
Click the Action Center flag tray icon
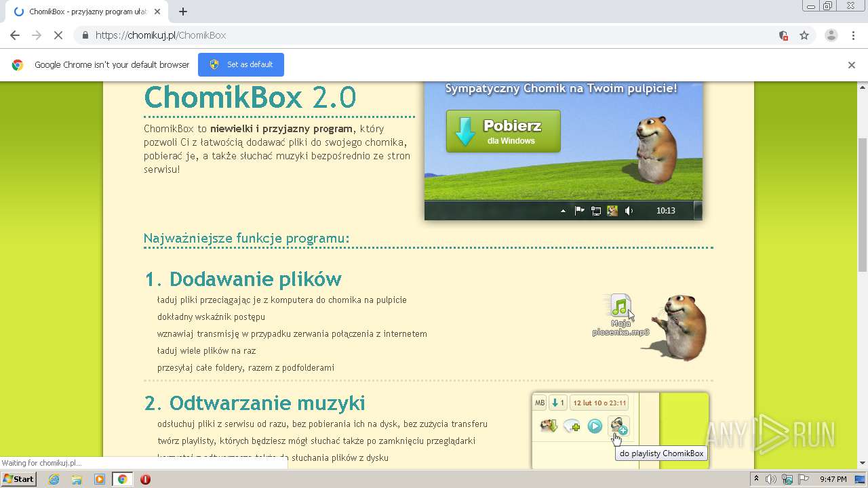click(x=804, y=479)
